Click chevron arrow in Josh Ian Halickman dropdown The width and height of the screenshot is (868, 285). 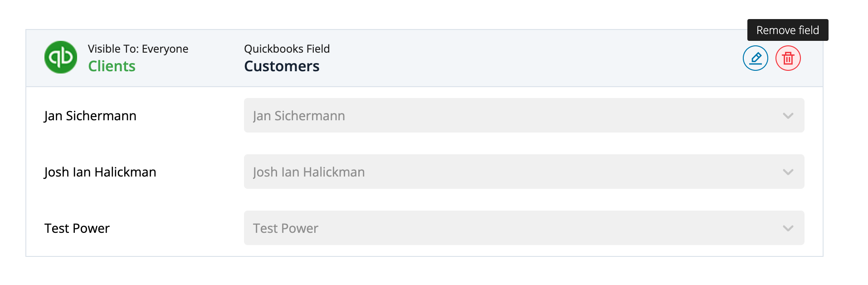(x=788, y=172)
